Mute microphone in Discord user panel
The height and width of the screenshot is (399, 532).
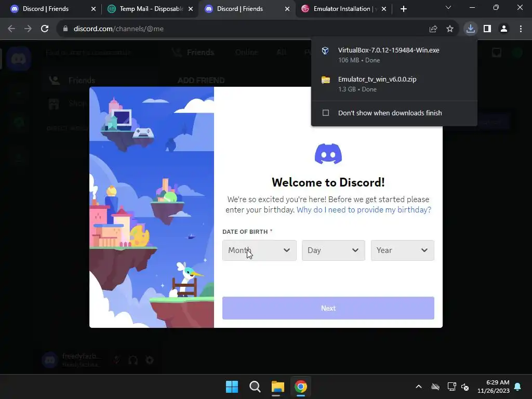pyautogui.click(x=117, y=360)
